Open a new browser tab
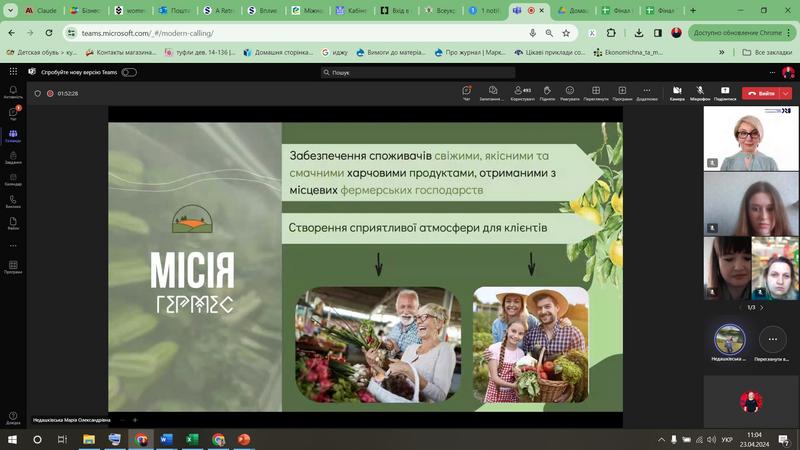Screen dimensions: 800x450 tap(693, 10)
